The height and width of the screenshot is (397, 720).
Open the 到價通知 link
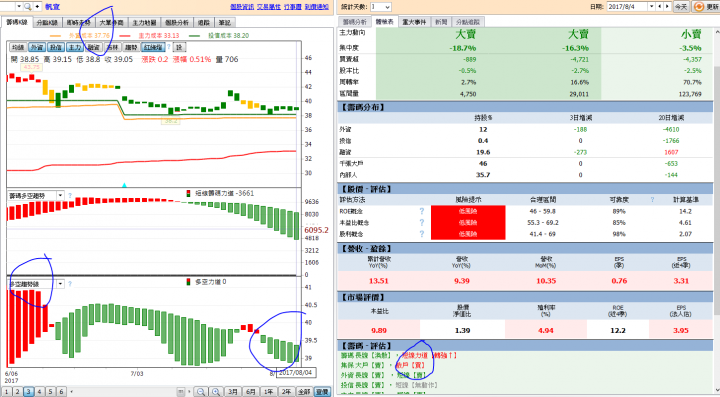click(317, 7)
